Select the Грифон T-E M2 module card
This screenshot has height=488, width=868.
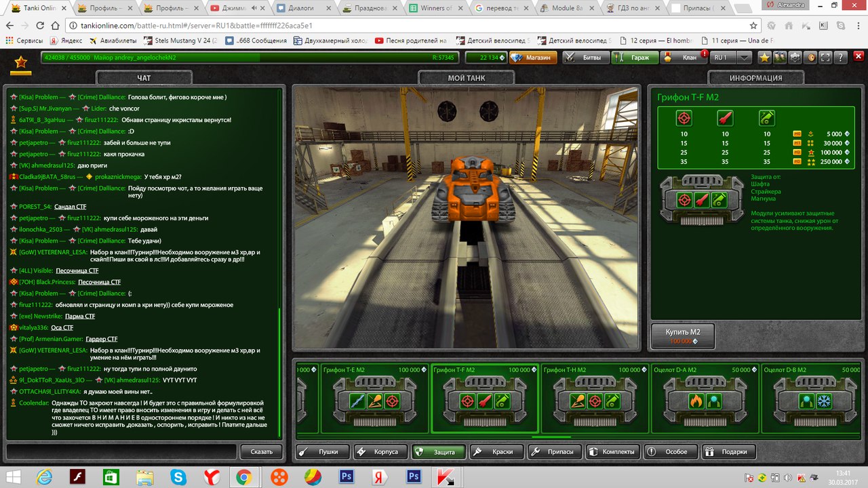(375, 399)
